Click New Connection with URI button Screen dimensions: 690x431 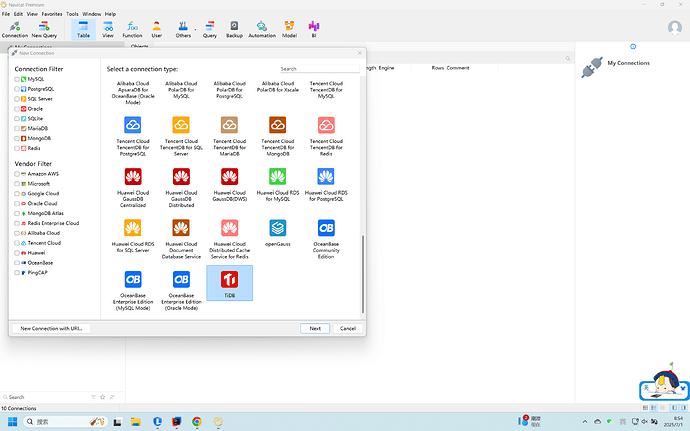(x=51, y=328)
